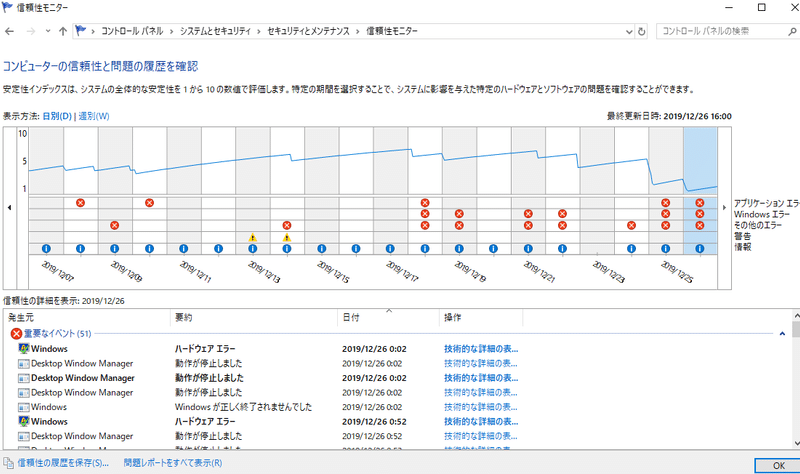The height and width of the screenshot is (474, 800).
Task: Click the other-error icon on 2019/12/14
Action: pyautogui.click(x=287, y=225)
